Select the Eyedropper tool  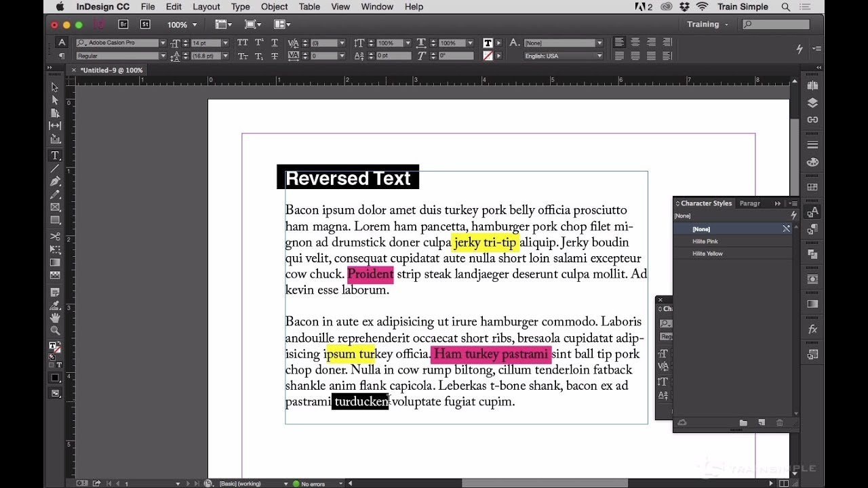pyautogui.click(x=55, y=305)
